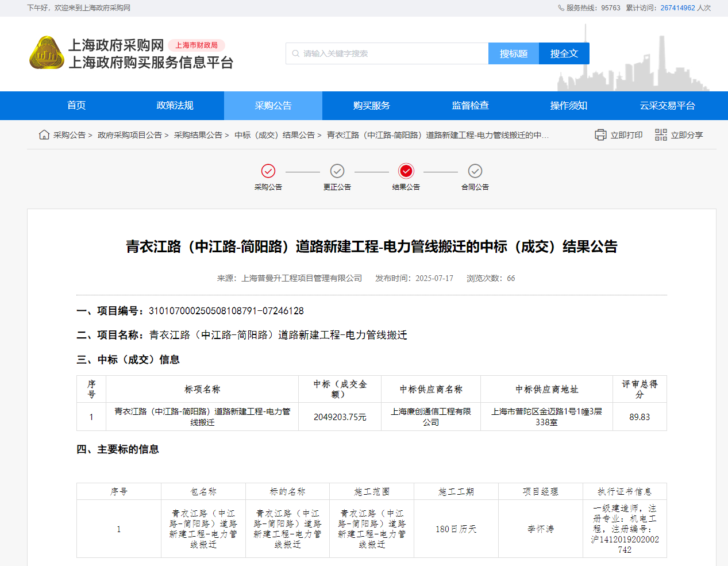Click the printer icon for 立即打印
The image size is (728, 566).
(600, 135)
